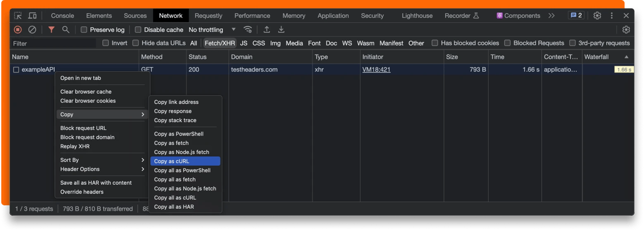Show more tabs chevron

pos(552,16)
